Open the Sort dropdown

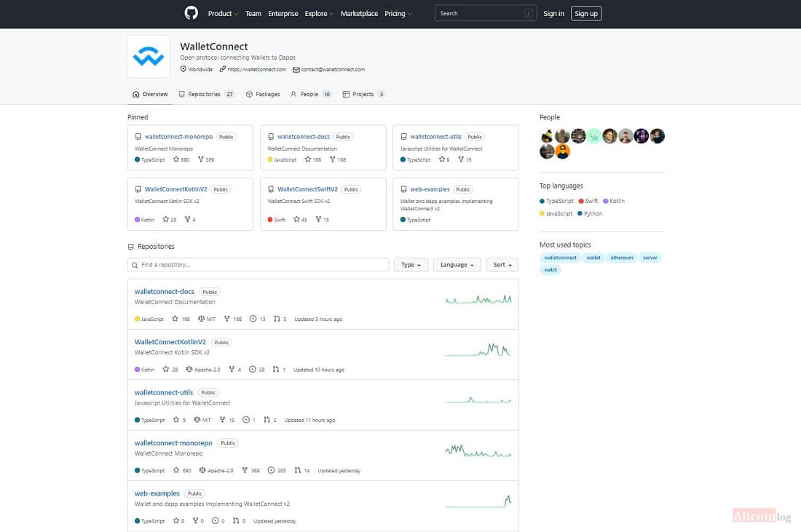502,265
